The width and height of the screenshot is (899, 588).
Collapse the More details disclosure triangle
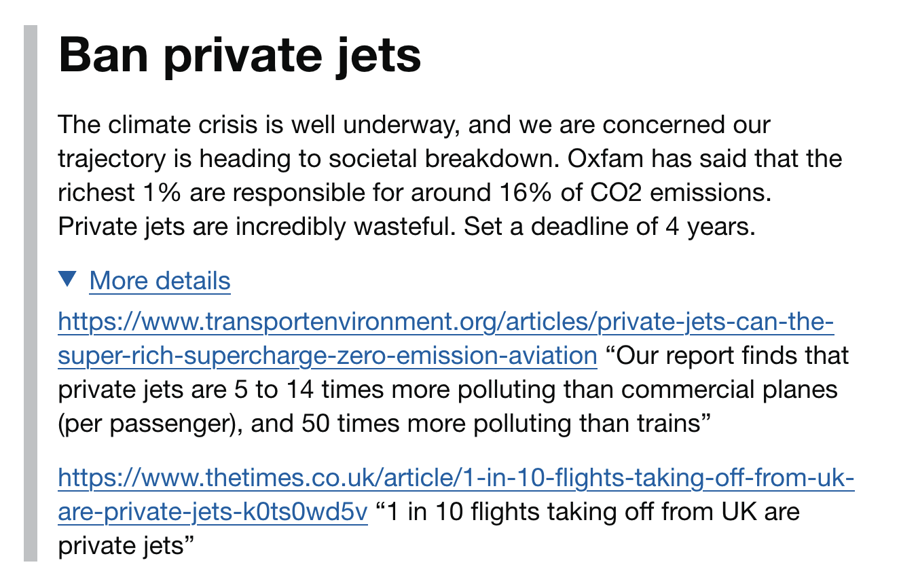[69, 279]
